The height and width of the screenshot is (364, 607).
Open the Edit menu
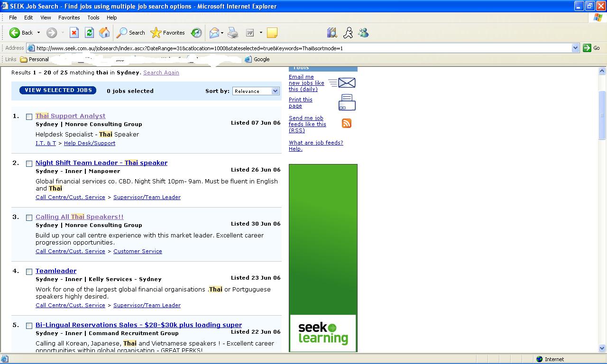pyautogui.click(x=28, y=18)
